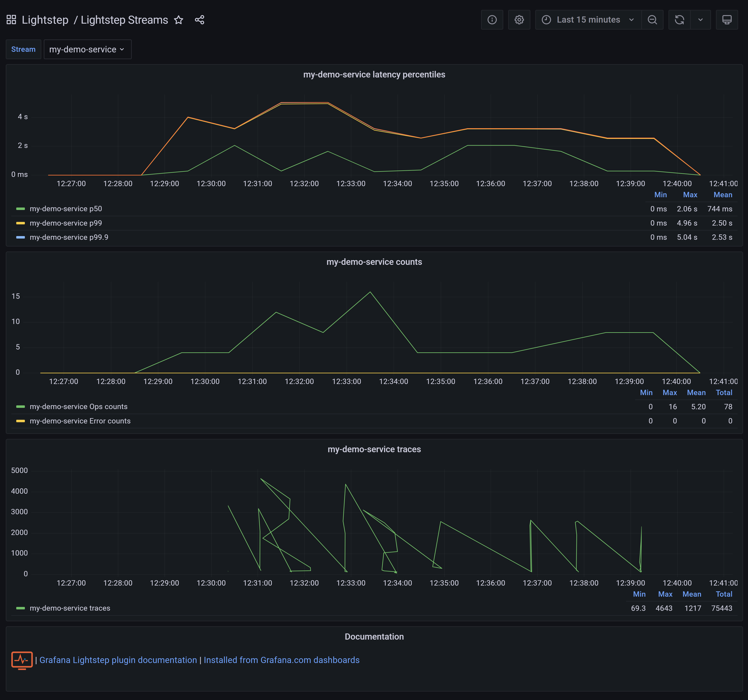Click the Lightstep plugin logo icon

22,660
